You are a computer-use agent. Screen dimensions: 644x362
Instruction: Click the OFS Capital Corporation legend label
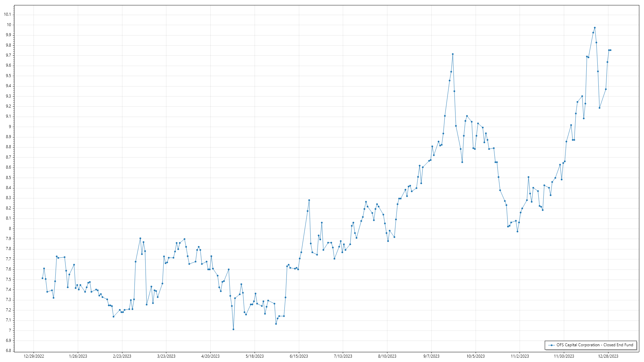coord(595,345)
